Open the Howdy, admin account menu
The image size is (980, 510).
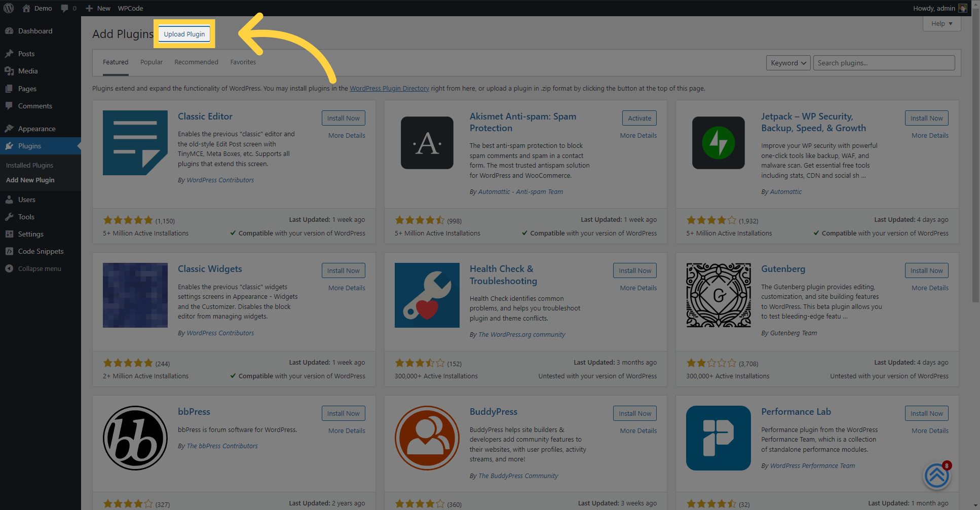pos(940,8)
